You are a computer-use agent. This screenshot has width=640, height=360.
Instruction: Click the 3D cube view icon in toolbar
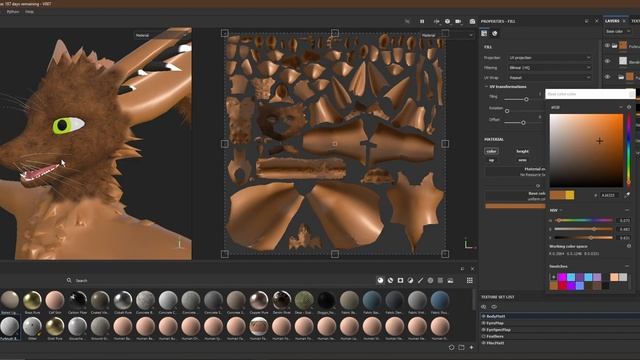(x=447, y=21)
